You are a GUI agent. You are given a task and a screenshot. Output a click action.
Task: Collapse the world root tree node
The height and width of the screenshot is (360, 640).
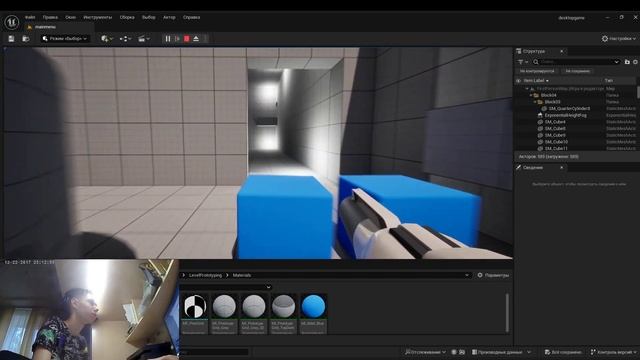tap(527, 89)
